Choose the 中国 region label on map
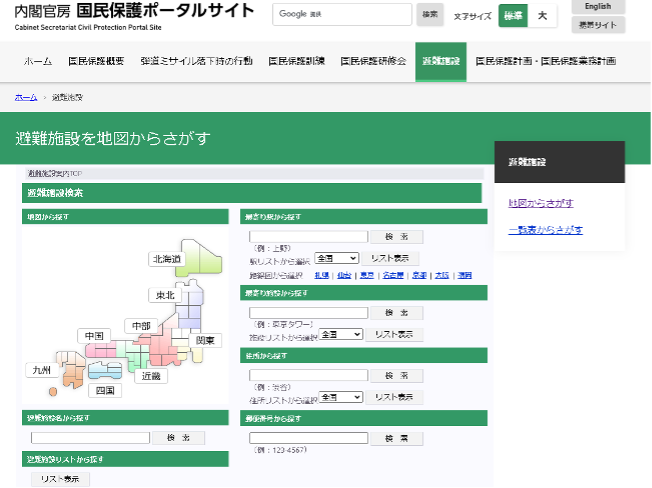The width and height of the screenshot is (652, 488). [94, 336]
